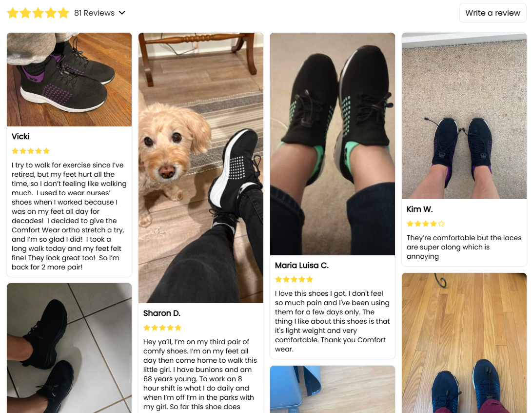
Task: Click the 81 Reviews label text
Action: 94,13
